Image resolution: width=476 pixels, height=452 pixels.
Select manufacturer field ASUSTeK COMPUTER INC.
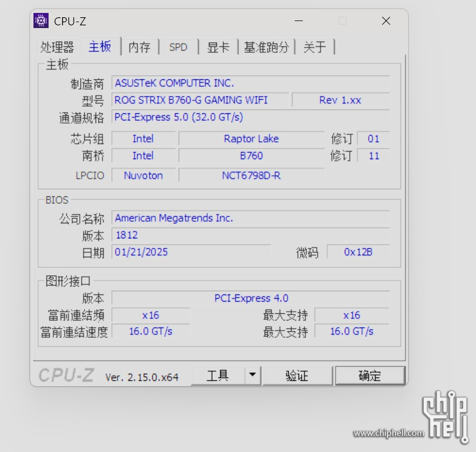coord(251,83)
